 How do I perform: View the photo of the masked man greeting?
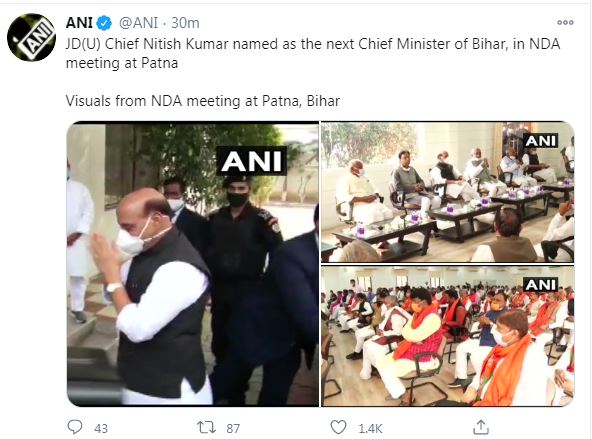193,264
